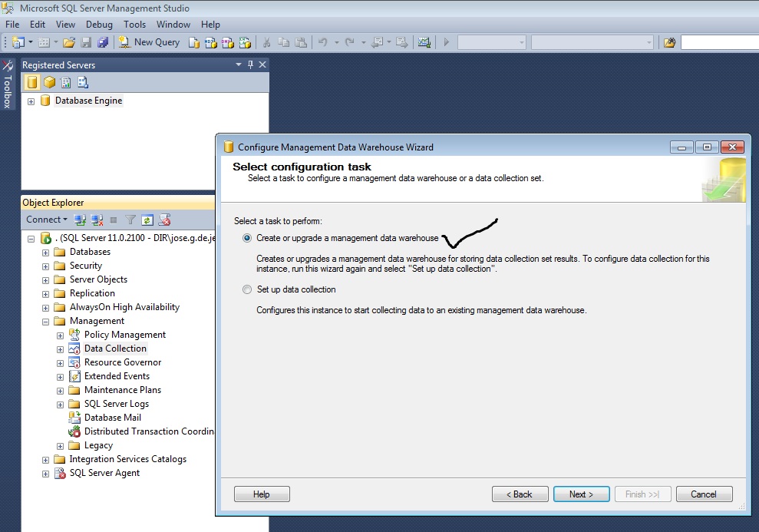Click the wizard Help button

[x=262, y=494]
